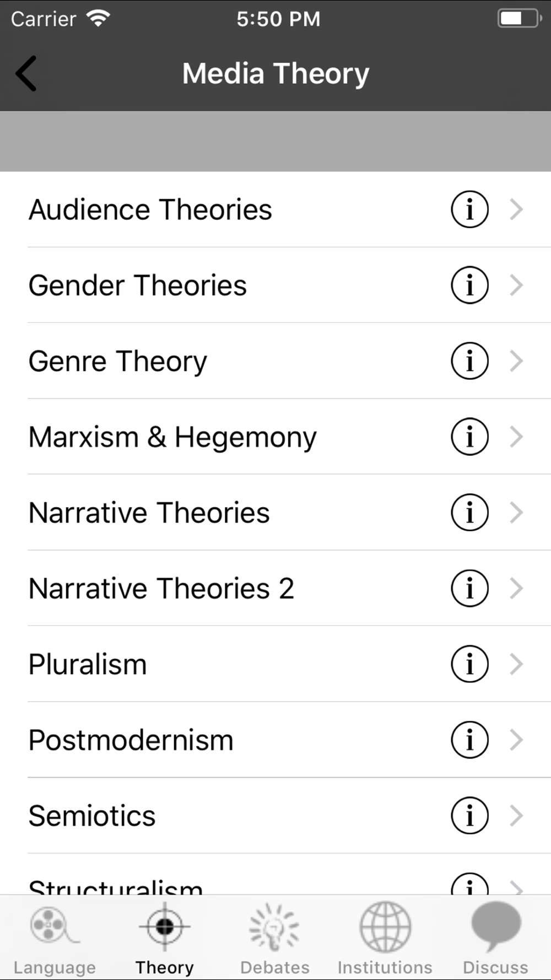Open info for Audience Theories
The width and height of the screenshot is (551, 980).
(469, 209)
